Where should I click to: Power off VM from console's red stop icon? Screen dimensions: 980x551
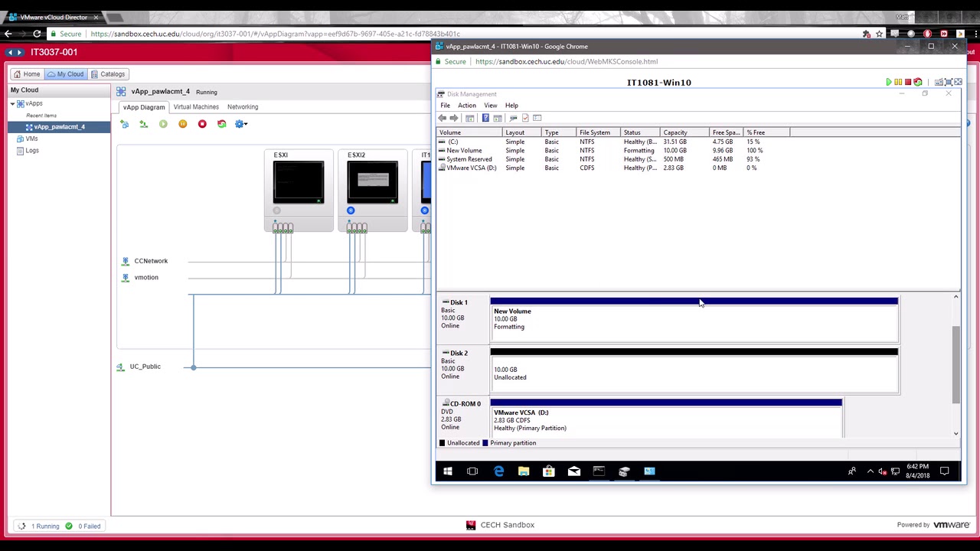907,82
